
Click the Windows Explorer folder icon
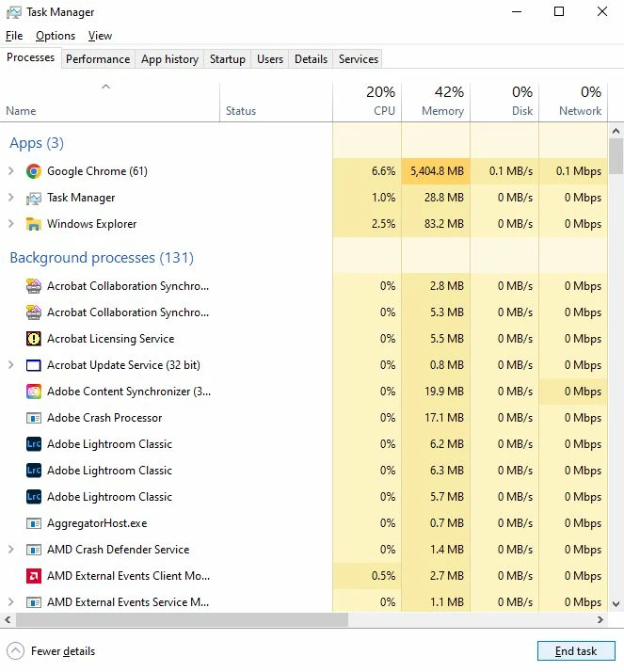(34, 224)
